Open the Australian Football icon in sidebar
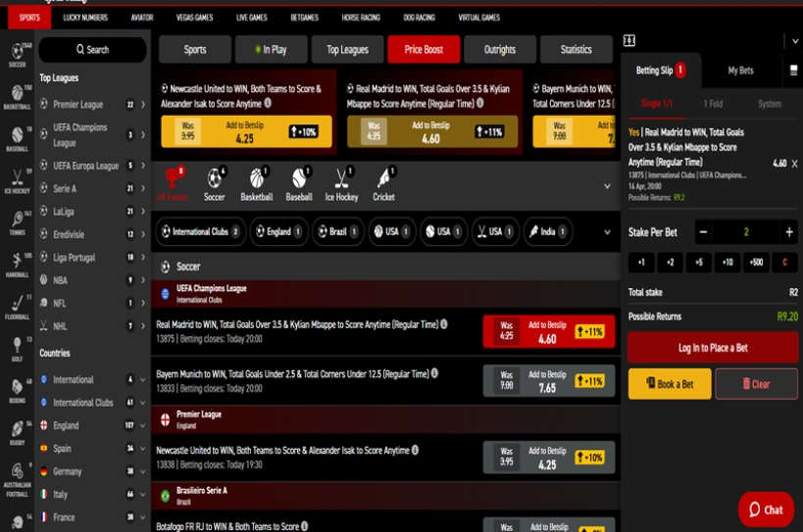 [17, 478]
